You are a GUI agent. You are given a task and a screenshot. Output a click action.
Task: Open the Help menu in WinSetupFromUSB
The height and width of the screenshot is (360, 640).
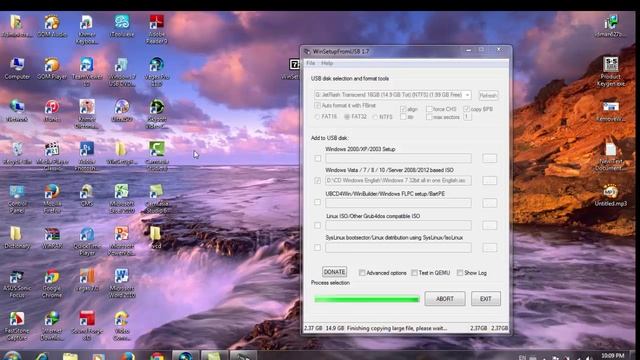coord(327,63)
